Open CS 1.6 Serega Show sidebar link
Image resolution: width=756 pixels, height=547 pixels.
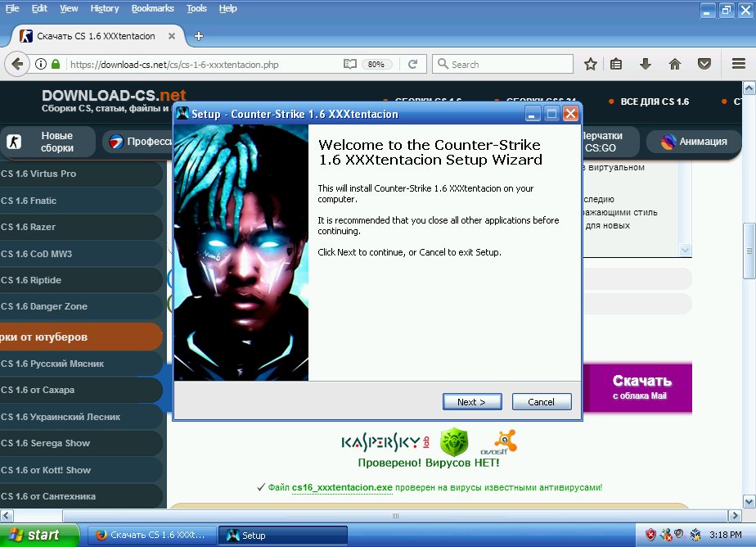tap(81, 443)
